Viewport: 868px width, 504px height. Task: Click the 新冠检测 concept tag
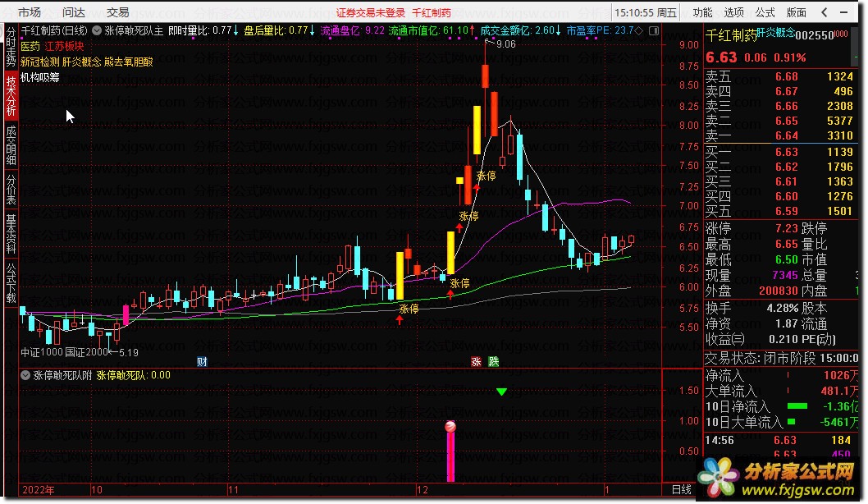(40, 62)
